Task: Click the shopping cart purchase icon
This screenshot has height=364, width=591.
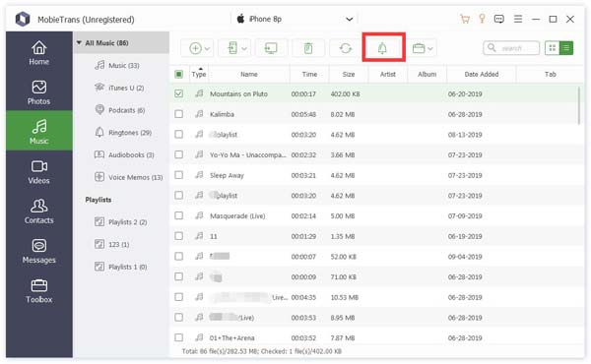Action: pos(465,19)
